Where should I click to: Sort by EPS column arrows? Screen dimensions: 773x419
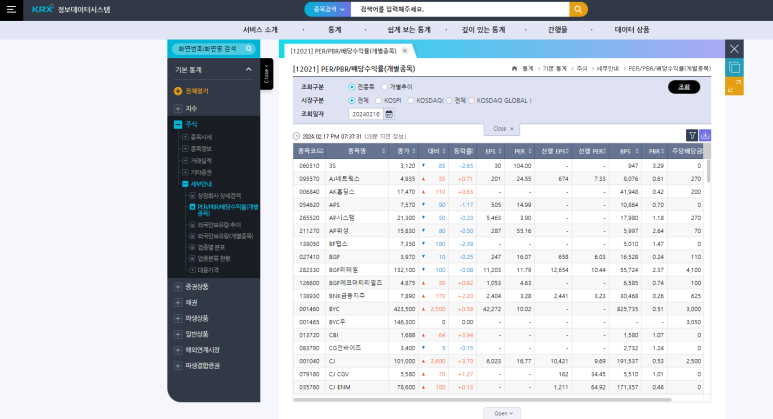coord(500,151)
